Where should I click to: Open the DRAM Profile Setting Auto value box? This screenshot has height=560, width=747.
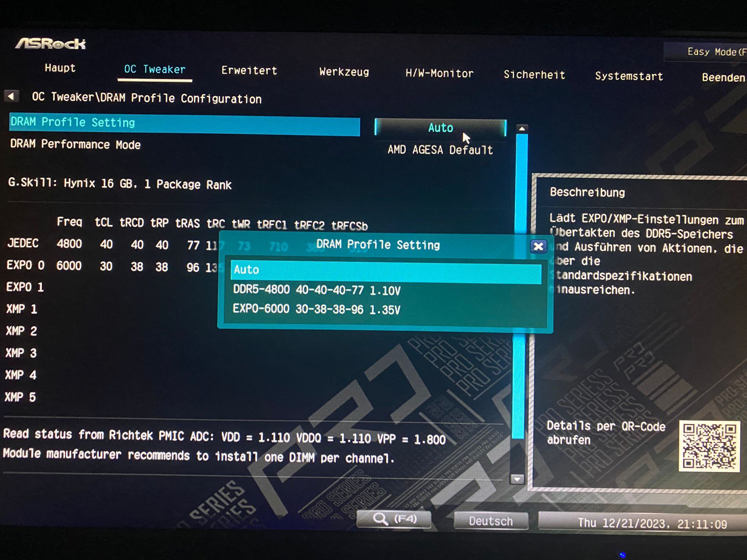(440, 128)
